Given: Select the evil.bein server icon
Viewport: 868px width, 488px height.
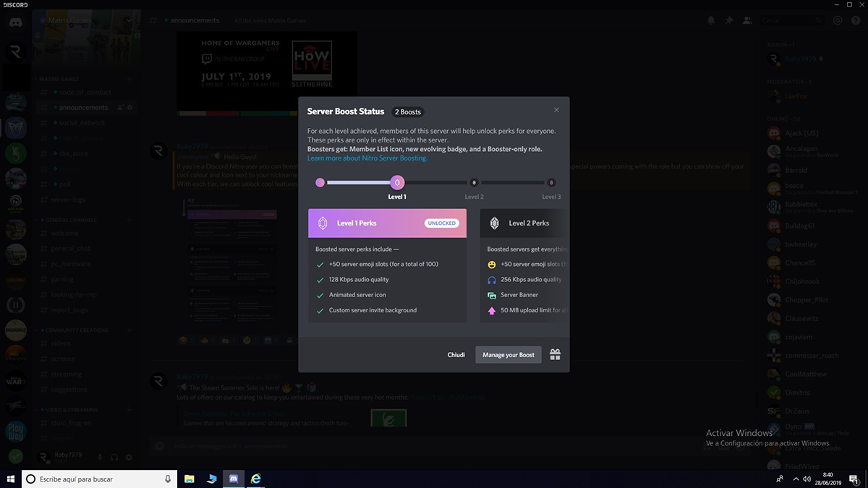Looking at the screenshot, I should click(15, 203).
